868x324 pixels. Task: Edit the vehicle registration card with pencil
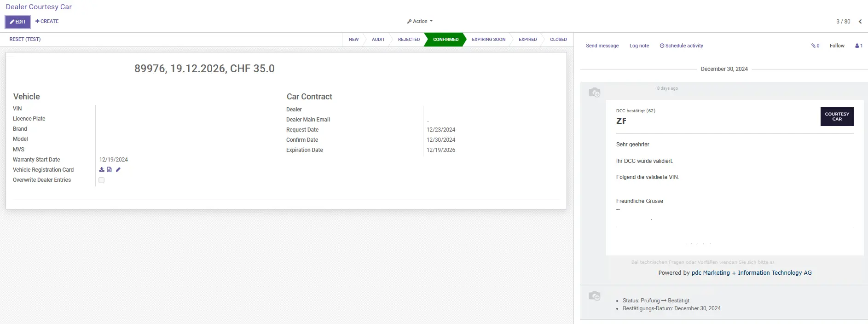[118, 169]
